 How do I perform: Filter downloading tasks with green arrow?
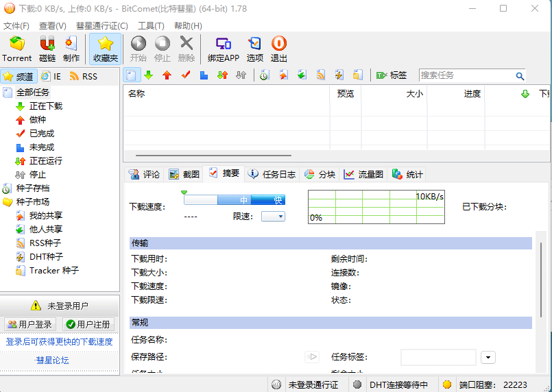click(x=149, y=75)
